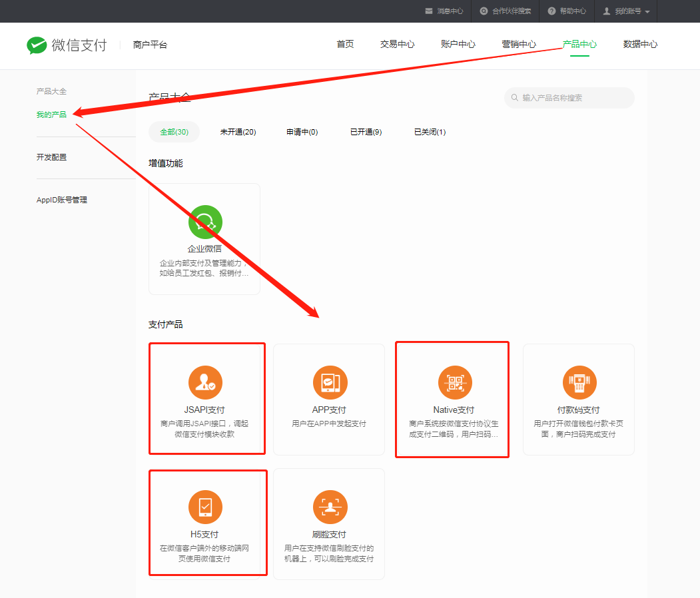Open 账户中心 in main navigation
This screenshot has width=700, height=598.
coord(458,44)
